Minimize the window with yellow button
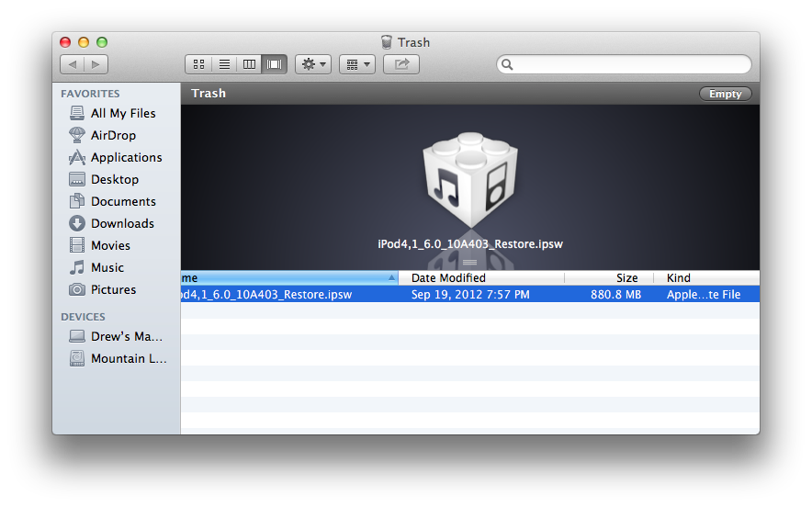 click(84, 42)
